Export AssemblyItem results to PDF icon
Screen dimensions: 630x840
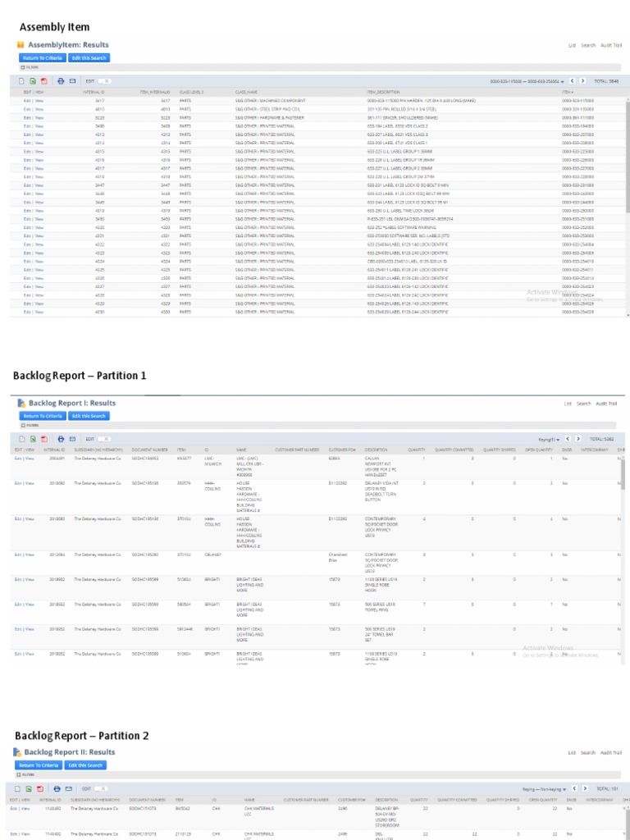[x=44, y=81]
